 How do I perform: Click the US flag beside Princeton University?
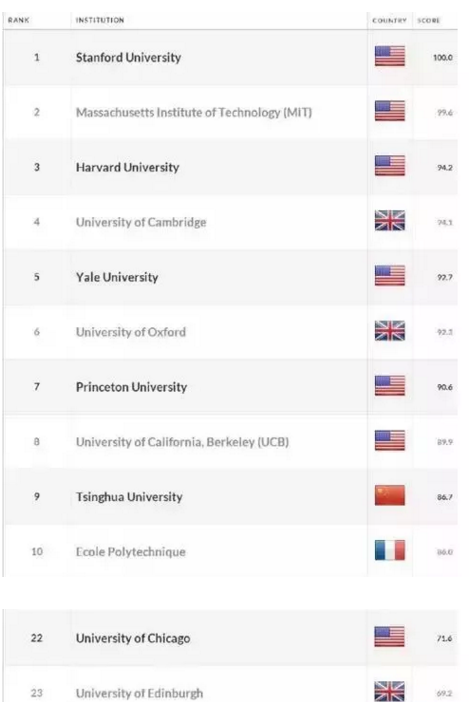(390, 385)
